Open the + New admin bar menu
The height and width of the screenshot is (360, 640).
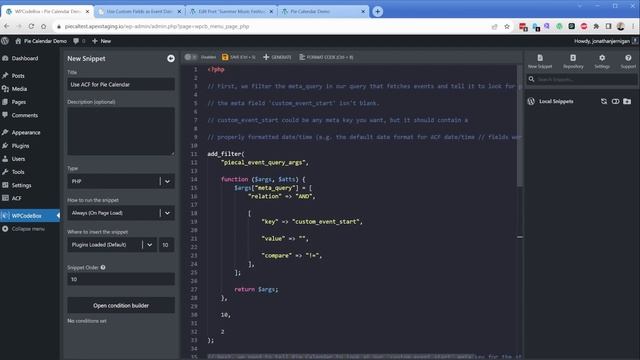(101, 41)
